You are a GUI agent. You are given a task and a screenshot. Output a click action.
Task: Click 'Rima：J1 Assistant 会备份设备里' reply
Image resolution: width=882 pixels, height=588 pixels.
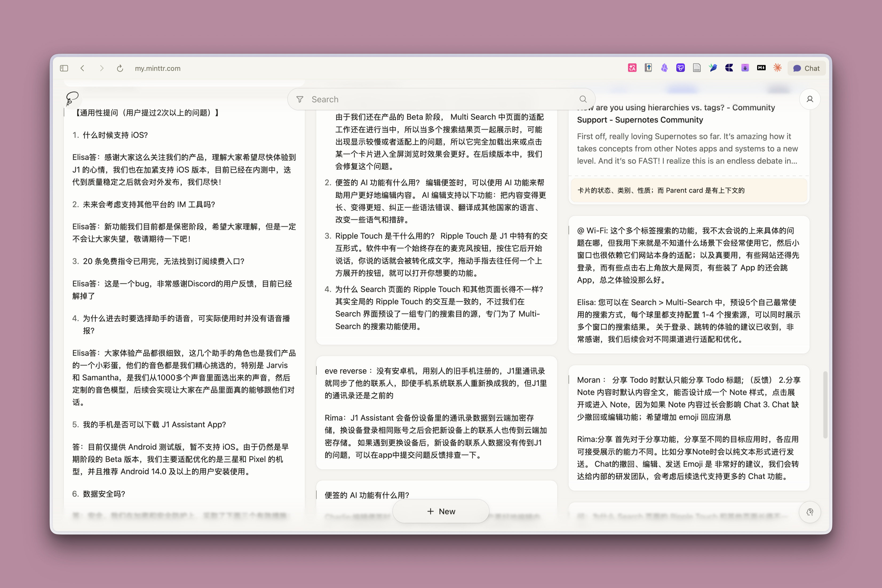(x=436, y=436)
